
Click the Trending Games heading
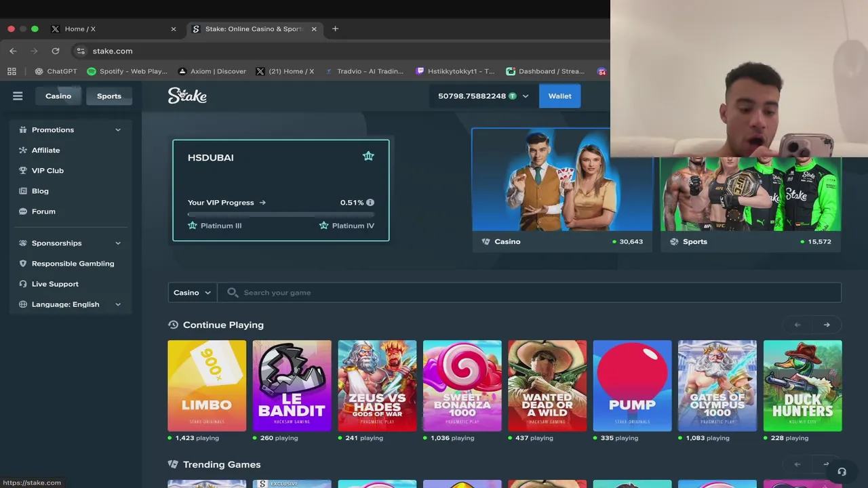(x=222, y=464)
